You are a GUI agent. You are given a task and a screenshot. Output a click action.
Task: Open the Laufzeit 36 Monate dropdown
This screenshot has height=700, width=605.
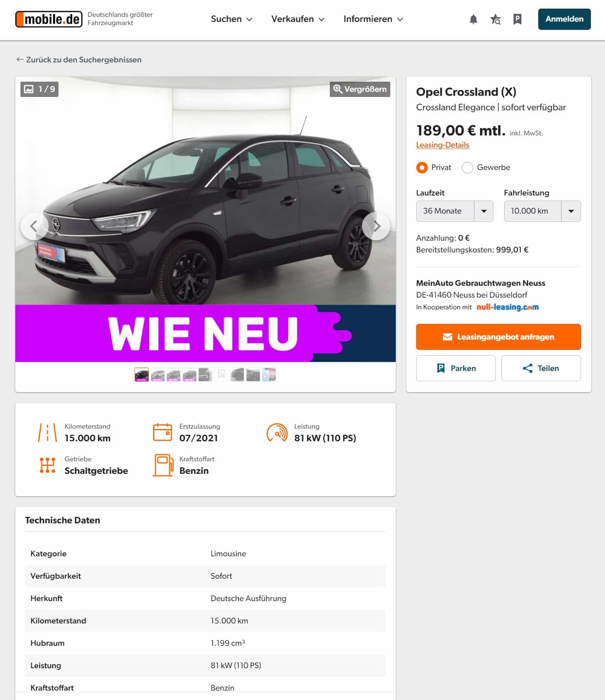tap(455, 211)
